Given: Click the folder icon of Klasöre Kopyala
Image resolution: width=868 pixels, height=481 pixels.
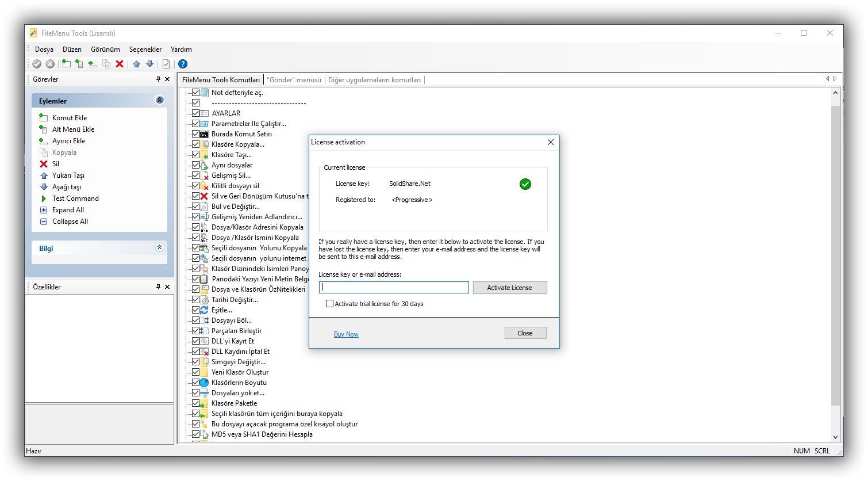Looking at the screenshot, I should pos(205,144).
